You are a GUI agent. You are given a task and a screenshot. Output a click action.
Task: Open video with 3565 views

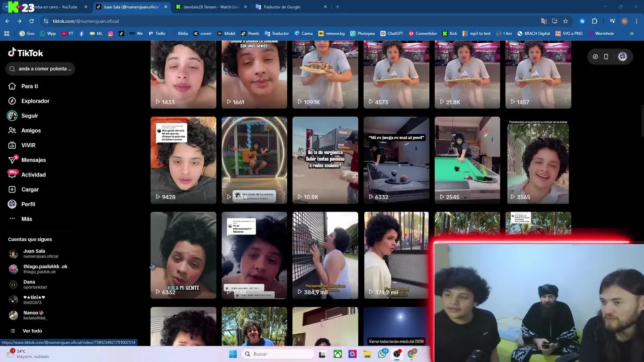click(x=538, y=160)
